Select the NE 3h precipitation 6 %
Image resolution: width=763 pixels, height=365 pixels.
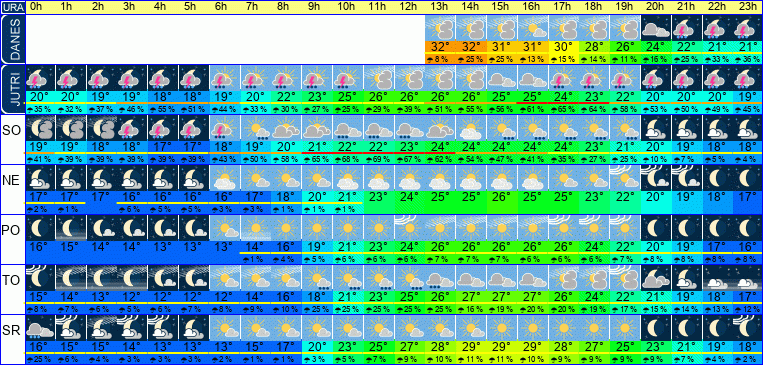click(132, 209)
